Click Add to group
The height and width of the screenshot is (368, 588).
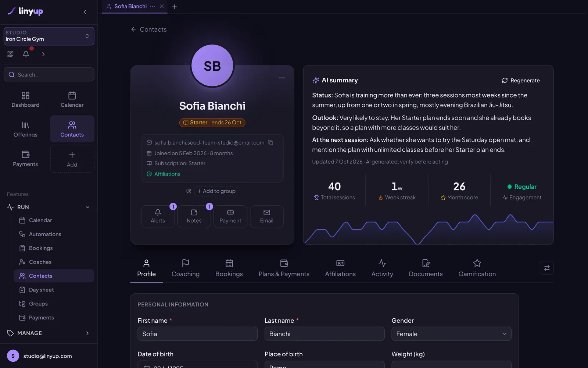[216, 191]
